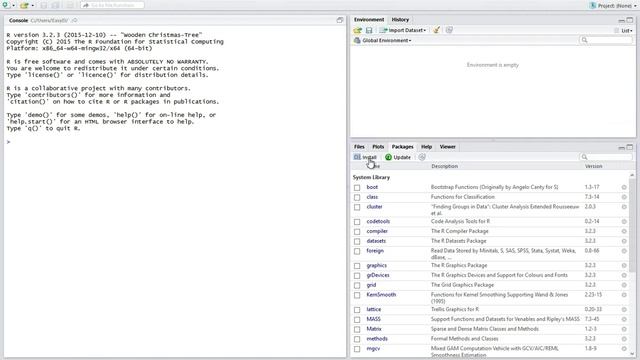Switch to the Files tab
The image size is (640, 360).
point(359,147)
